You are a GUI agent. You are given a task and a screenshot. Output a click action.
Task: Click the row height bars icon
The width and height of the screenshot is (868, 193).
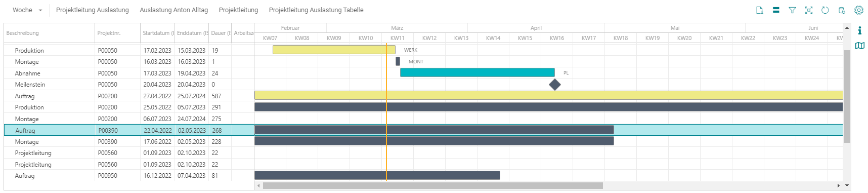click(x=776, y=10)
